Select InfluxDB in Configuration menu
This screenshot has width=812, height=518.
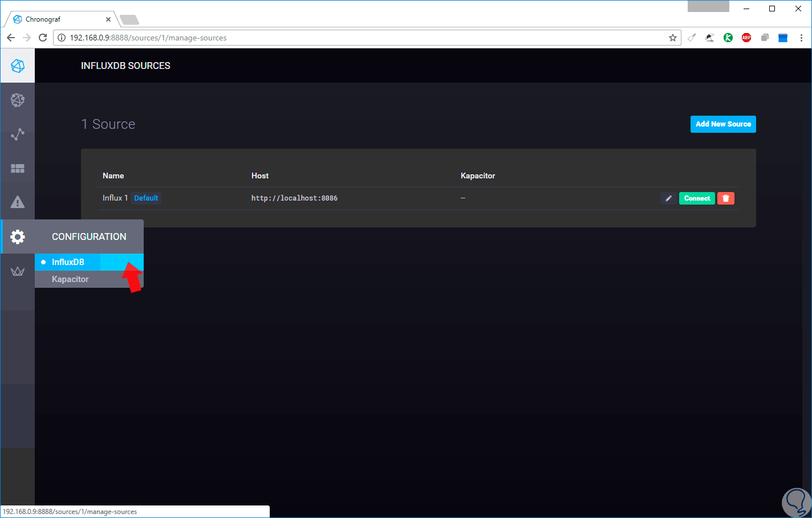[89, 262]
